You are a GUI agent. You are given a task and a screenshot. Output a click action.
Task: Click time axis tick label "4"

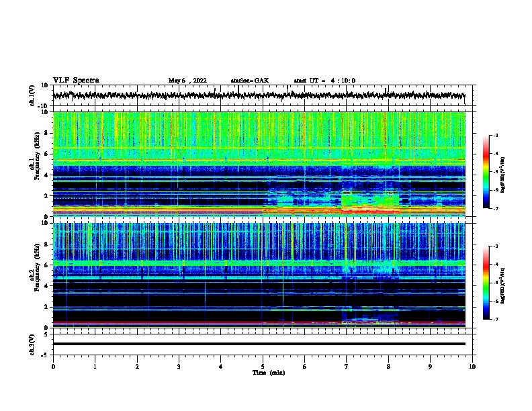tap(221, 367)
